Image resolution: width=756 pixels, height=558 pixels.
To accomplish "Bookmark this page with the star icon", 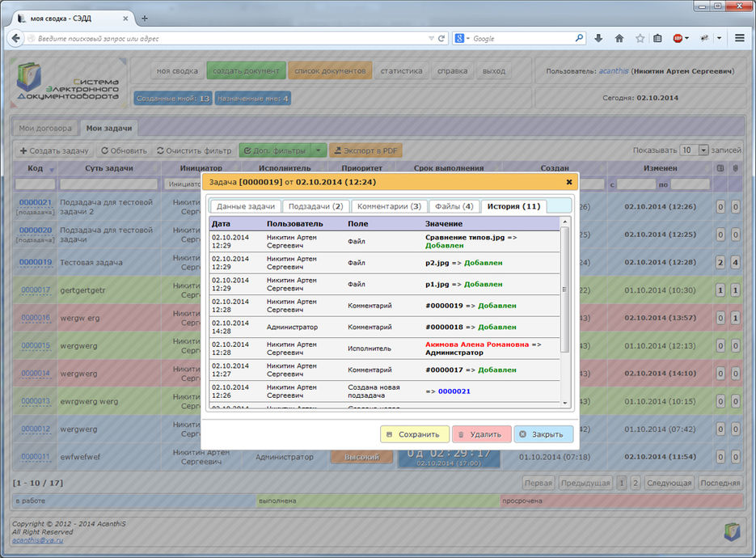I will (640, 38).
